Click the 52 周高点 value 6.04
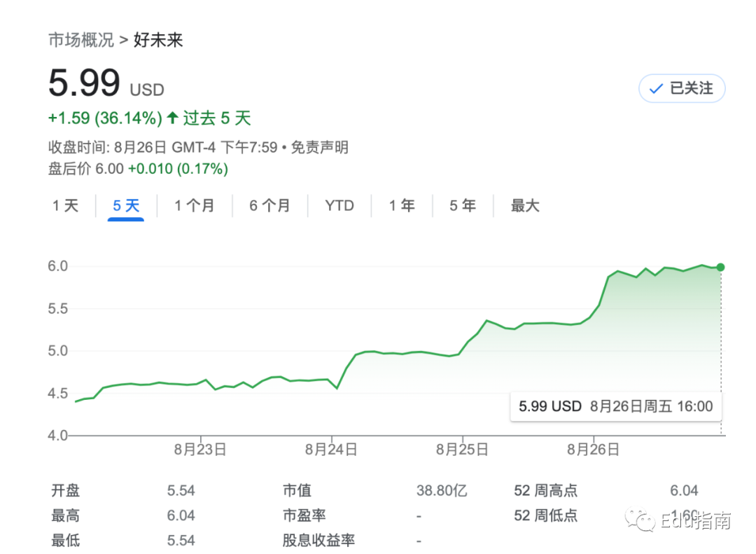 point(684,491)
